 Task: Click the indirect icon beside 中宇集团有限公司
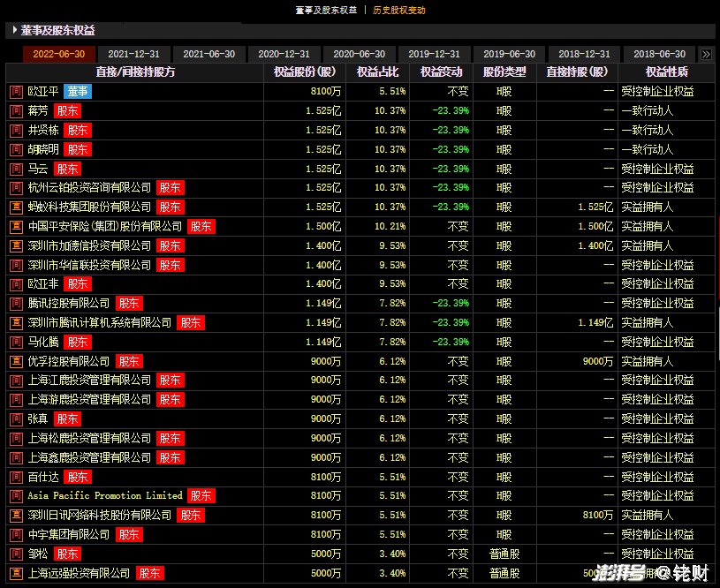tap(17, 535)
